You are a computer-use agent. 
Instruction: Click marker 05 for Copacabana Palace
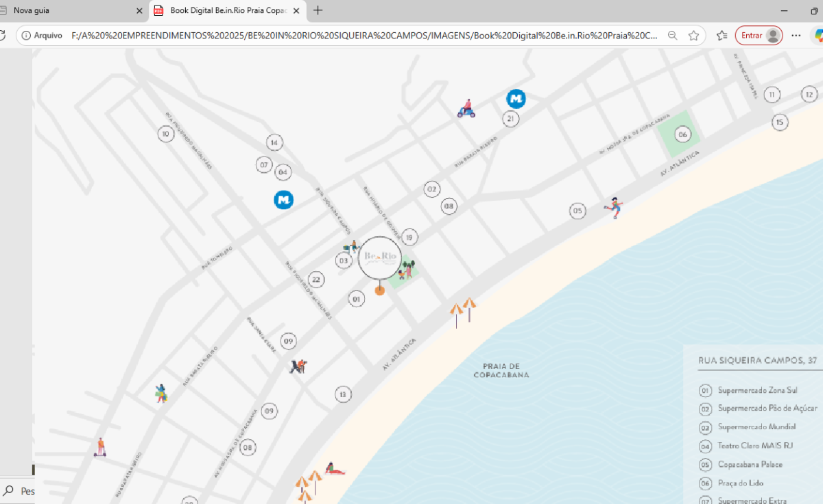(x=577, y=211)
